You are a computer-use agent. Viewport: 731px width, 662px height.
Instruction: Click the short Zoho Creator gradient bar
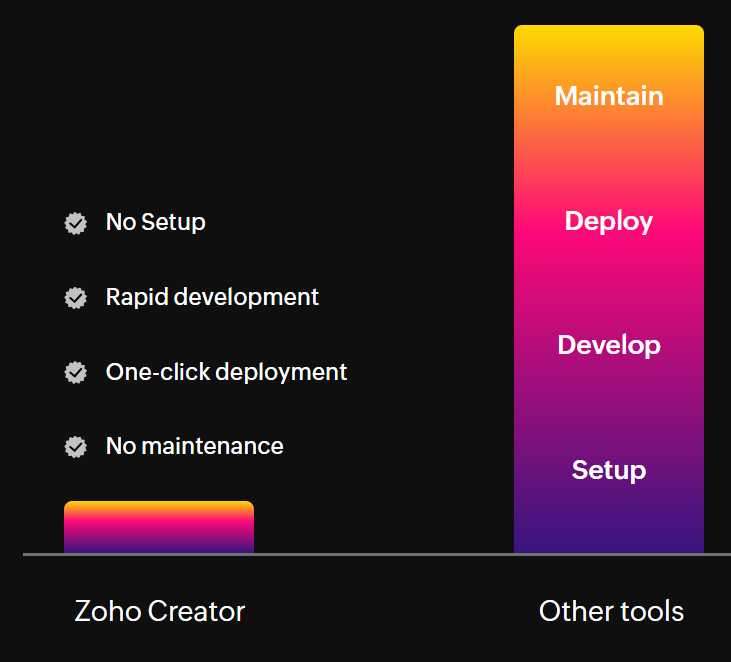tap(159, 527)
